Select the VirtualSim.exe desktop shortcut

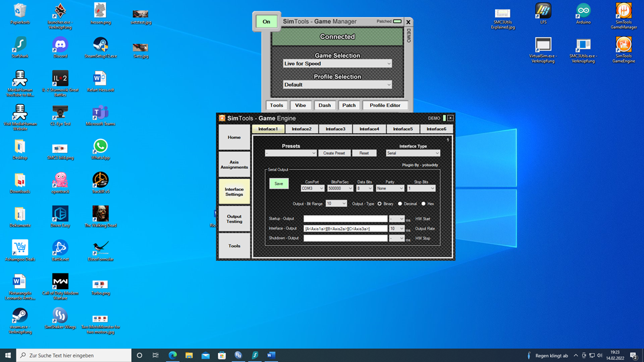pyautogui.click(x=543, y=50)
